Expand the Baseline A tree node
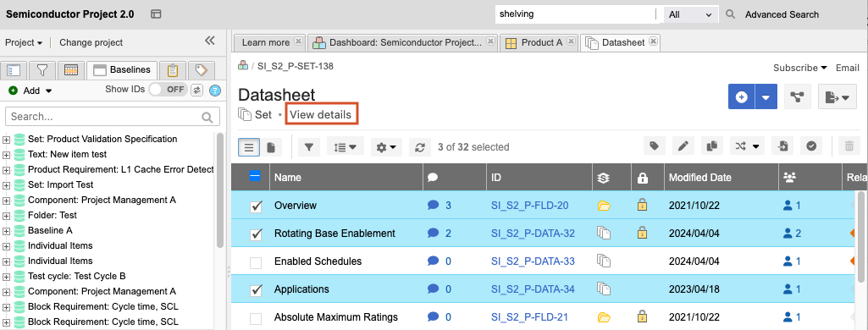Viewport: 868px width, 330px height. point(7,230)
